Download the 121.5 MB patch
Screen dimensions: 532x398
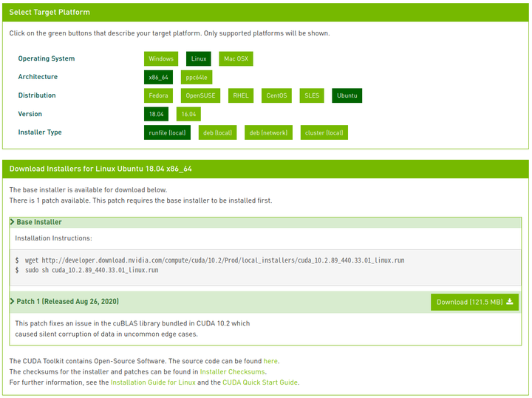[x=474, y=302]
